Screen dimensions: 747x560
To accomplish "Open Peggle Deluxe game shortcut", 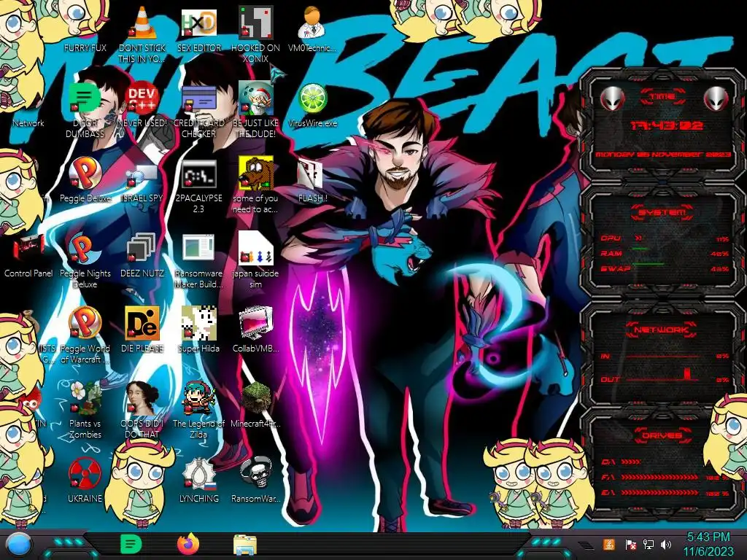I will 85,174.
